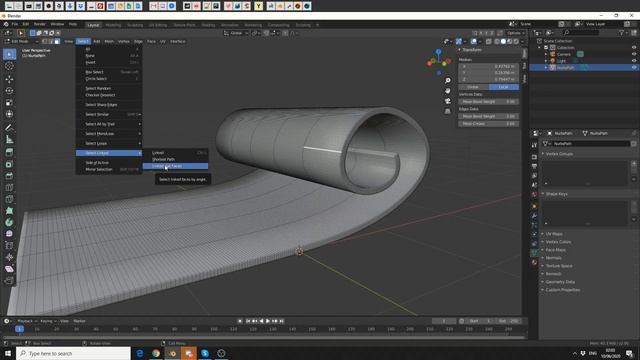Image resolution: width=640 pixels, height=360 pixels.
Task: Choose the Rotate tool
Action: point(9,91)
